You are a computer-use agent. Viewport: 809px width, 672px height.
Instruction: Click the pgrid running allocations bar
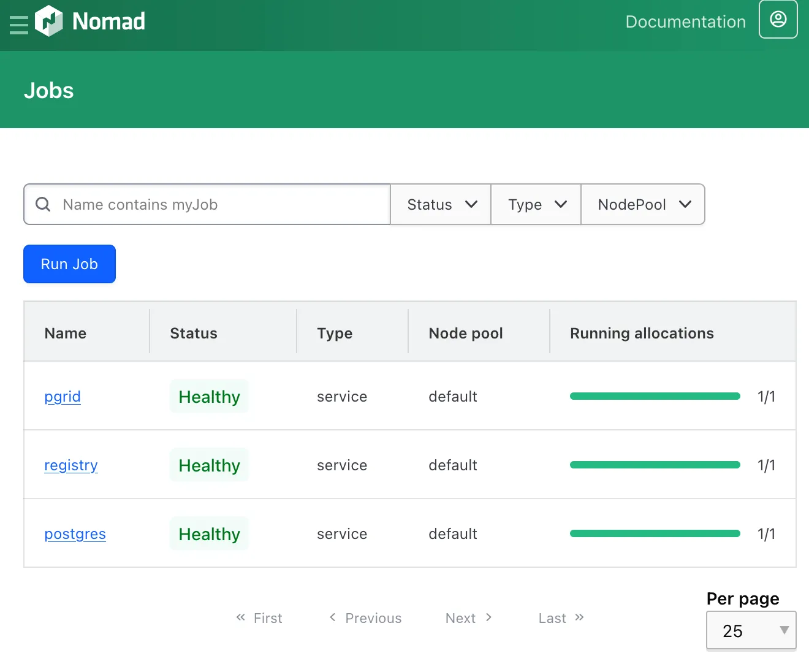tap(655, 397)
